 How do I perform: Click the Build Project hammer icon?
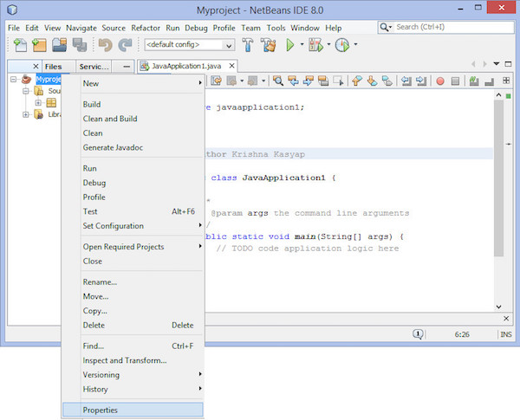247,45
